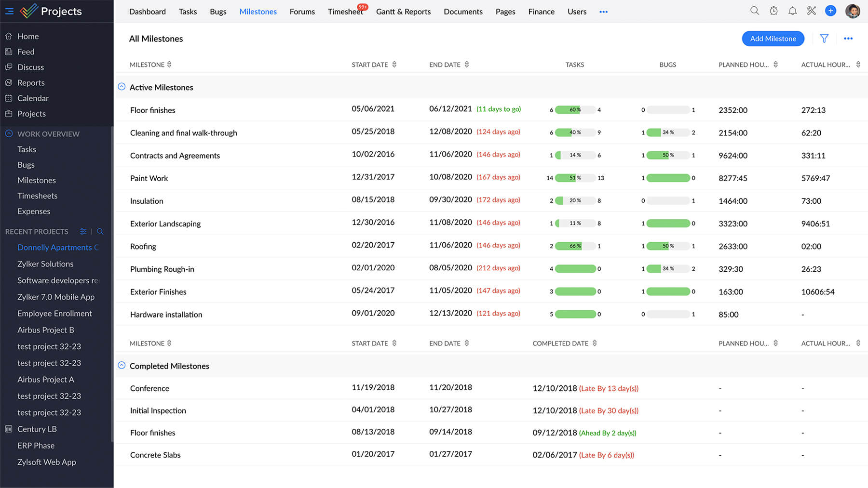868x488 pixels.
Task: Sort active milestones by Start Date
Action: coord(394,65)
